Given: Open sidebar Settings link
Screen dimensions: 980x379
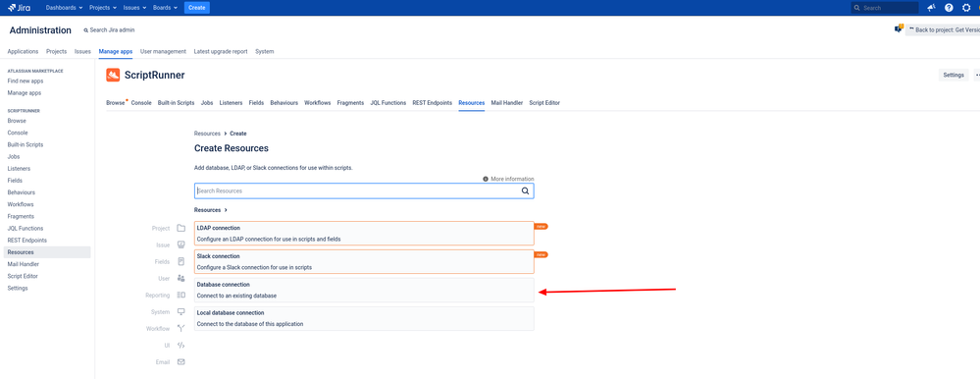Looking at the screenshot, I should click(18, 289).
